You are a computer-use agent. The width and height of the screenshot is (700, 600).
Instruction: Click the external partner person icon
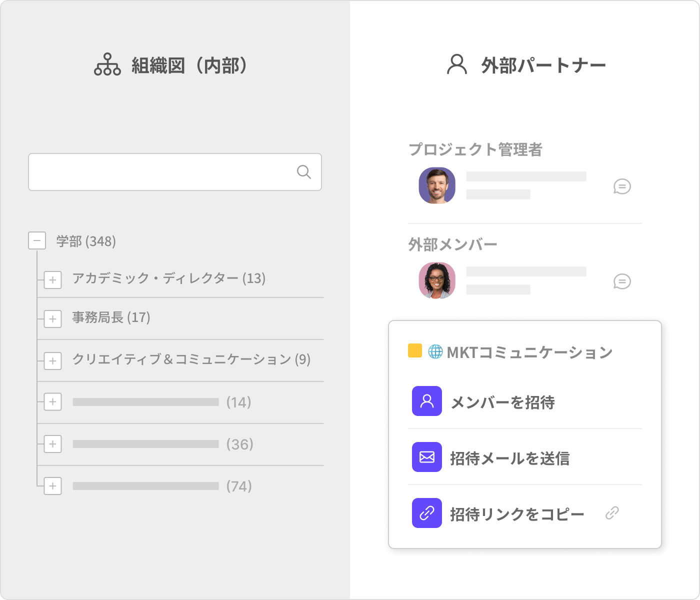(456, 65)
